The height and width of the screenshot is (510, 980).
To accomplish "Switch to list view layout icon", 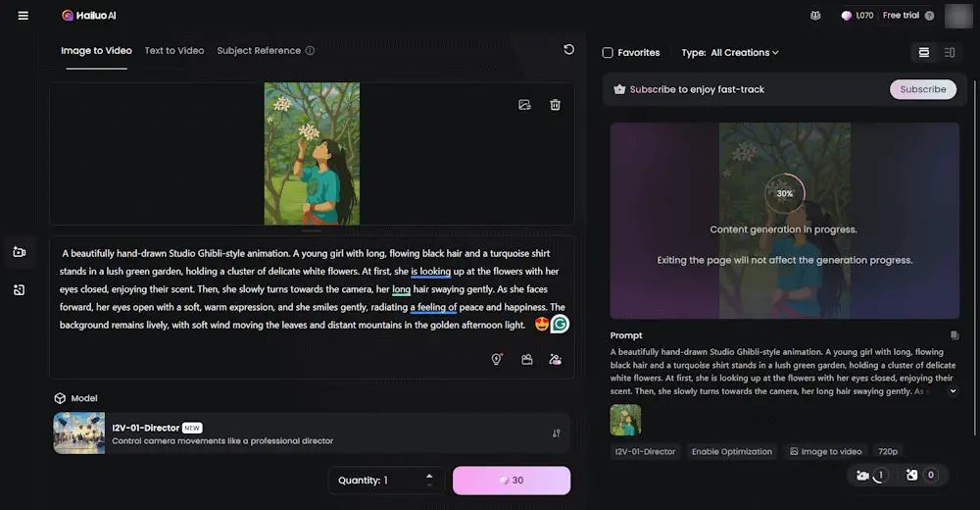I will click(x=924, y=53).
